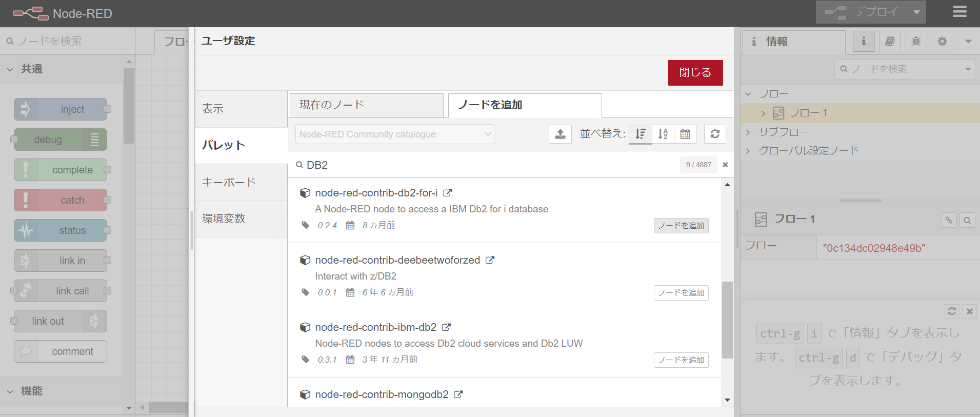Click the Node-RED logo in header

tap(63, 13)
